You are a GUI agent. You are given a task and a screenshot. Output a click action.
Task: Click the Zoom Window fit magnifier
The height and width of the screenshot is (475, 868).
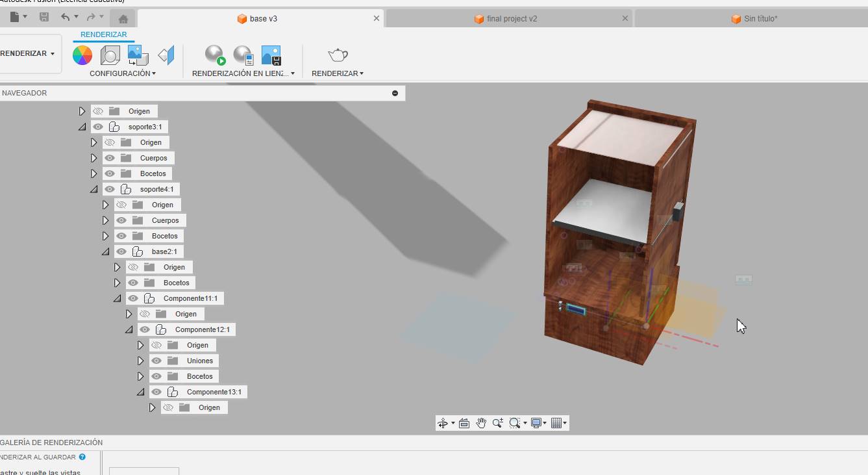[x=515, y=423]
